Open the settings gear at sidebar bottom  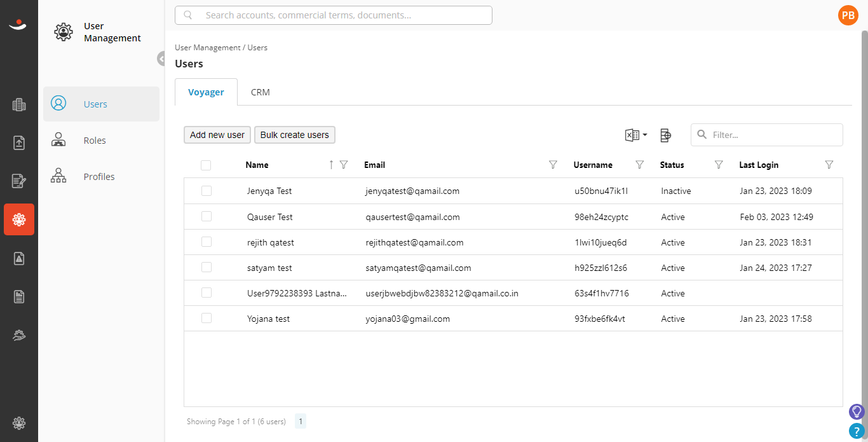pos(19,423)
